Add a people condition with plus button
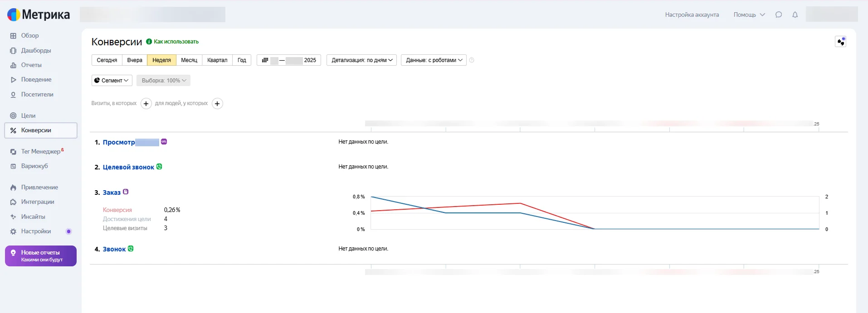Image resolution: width=868 pixels, height=313 pixels. coord(218,104)
